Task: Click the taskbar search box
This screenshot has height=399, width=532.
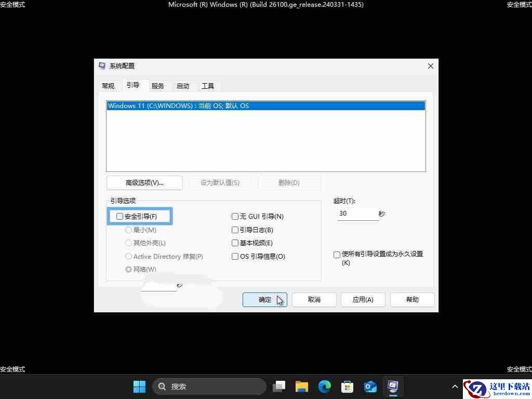Action: click(209, 387)
